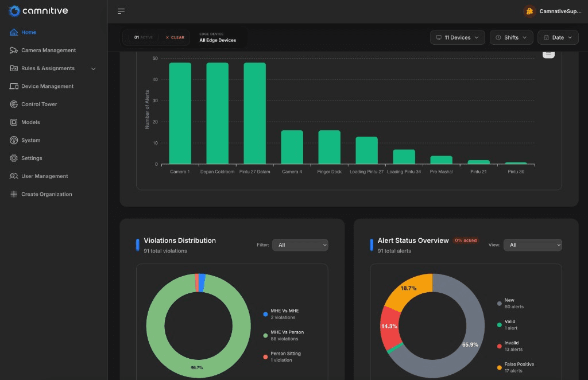Screen dimensions: 588x380
Task: Click the 0% acked badge
Action: [466, 241]
